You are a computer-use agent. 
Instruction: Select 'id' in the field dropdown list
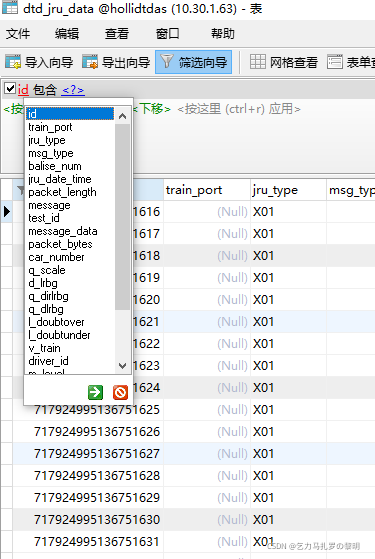(x=70, y=114)
